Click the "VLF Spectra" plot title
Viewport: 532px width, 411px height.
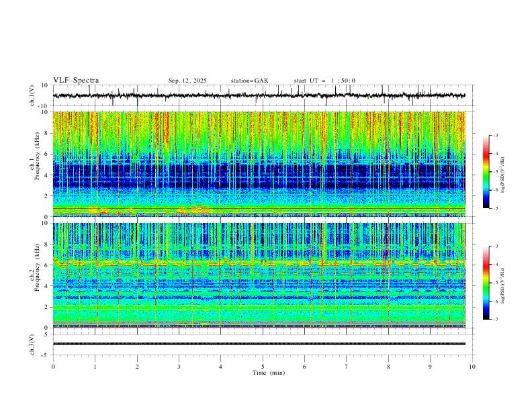[76, 81]
